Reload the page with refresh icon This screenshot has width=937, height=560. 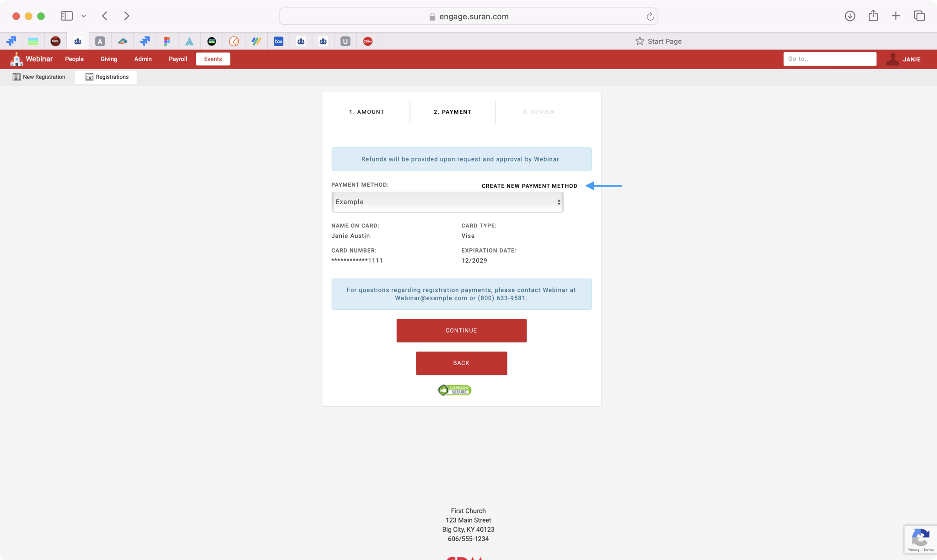coord(650,16)
